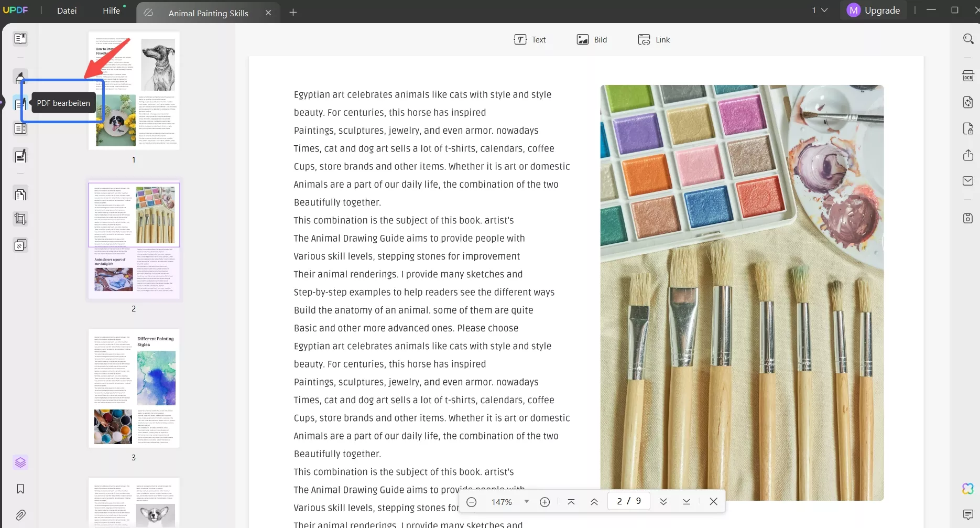Viewport: 980px width, 528px height.
Task: Toggle the page thumbnails panel (purple layers icon)
Action: [20, 462]
